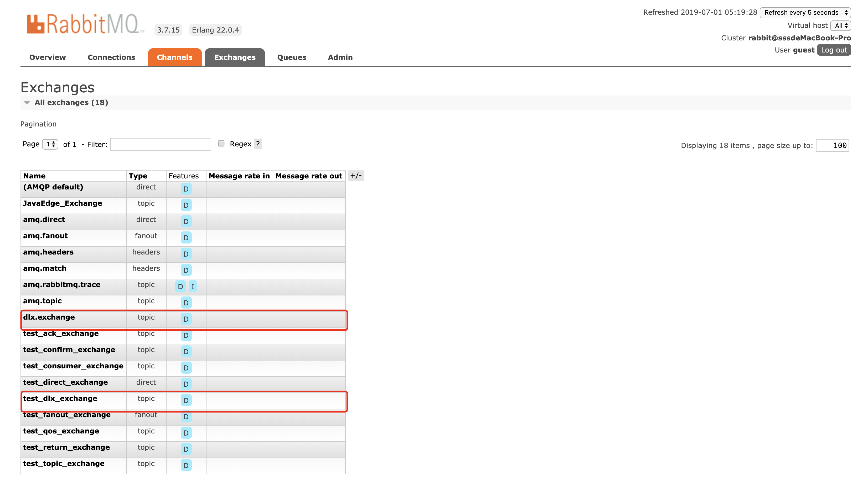The height and width of the screenshot is (477, 868).
Task: Click the D badge next to amq.rabbitmq.trace
Action: click(180, 287)
